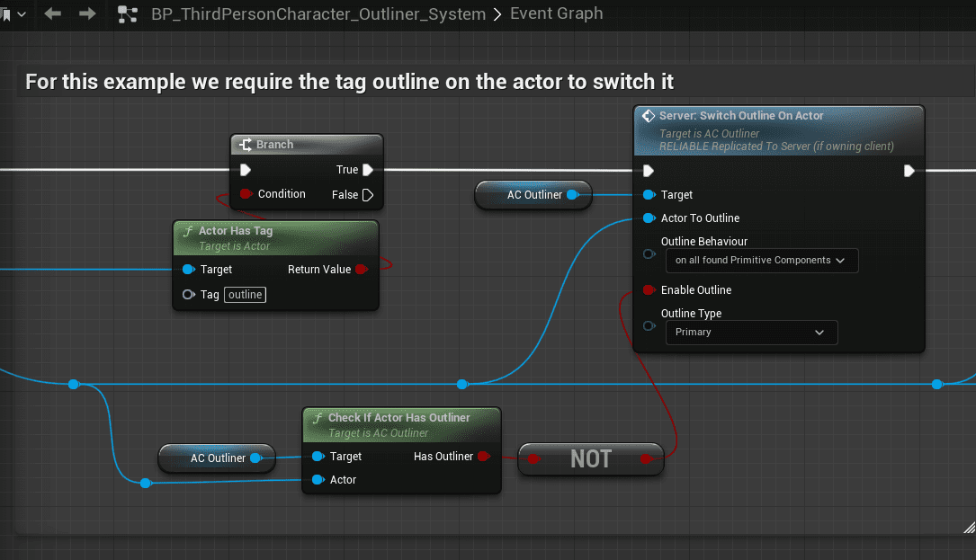
Task: Select Server node Target pin
Action: point(649,195)
